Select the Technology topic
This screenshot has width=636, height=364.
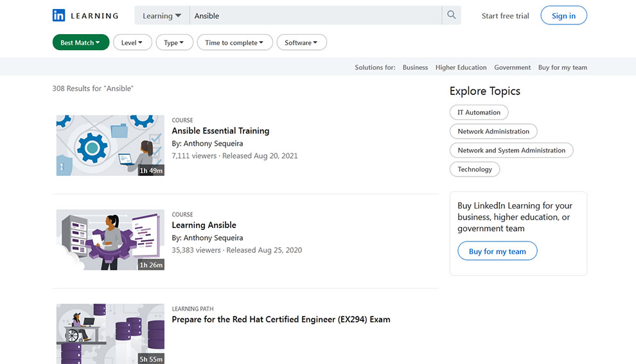click(475, 169)
